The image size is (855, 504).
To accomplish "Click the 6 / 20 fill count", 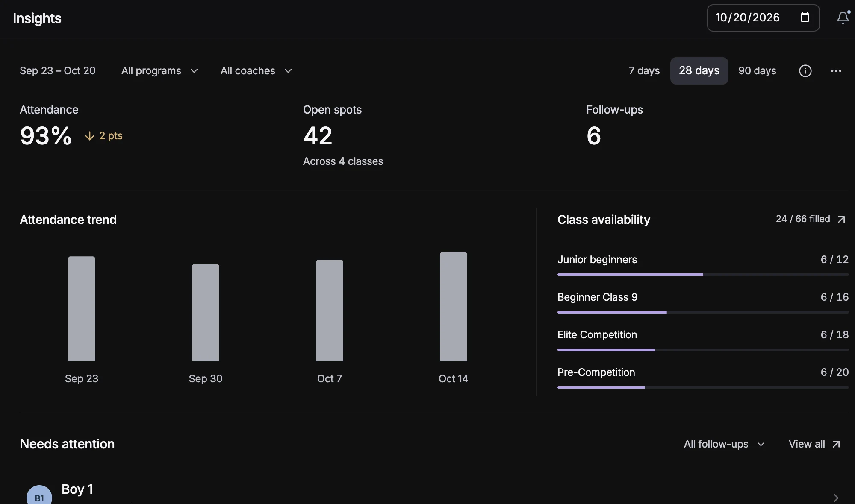I will coord(834,372).
